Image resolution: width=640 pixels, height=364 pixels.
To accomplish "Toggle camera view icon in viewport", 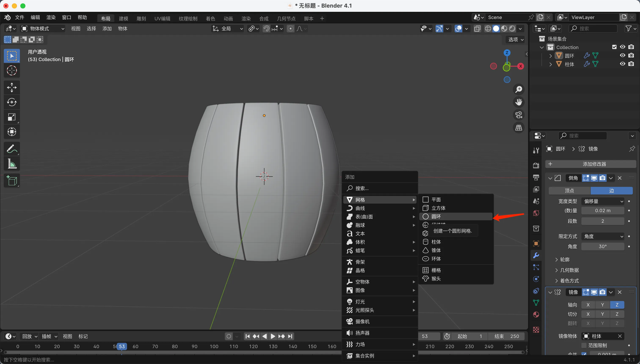I will click(x=519, y=115).
